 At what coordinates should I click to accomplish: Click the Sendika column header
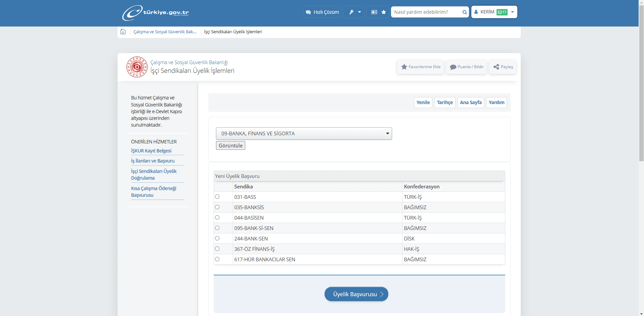point(317,186)
